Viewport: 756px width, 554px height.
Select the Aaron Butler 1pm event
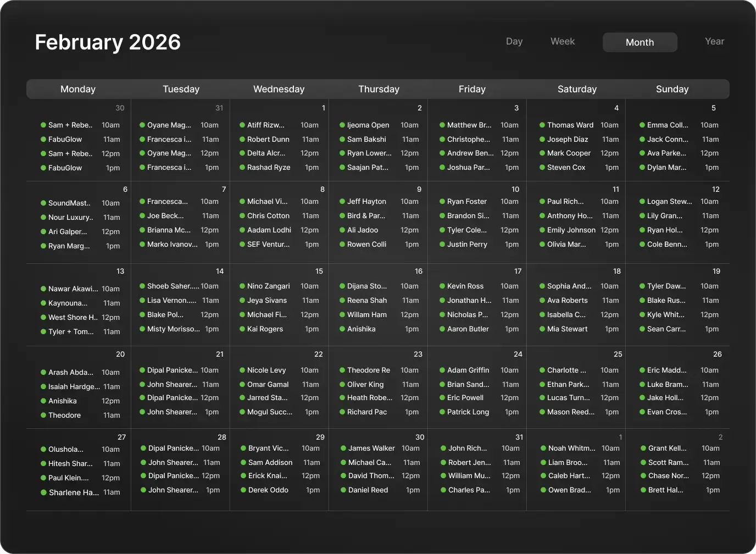[x=479, y=329]
